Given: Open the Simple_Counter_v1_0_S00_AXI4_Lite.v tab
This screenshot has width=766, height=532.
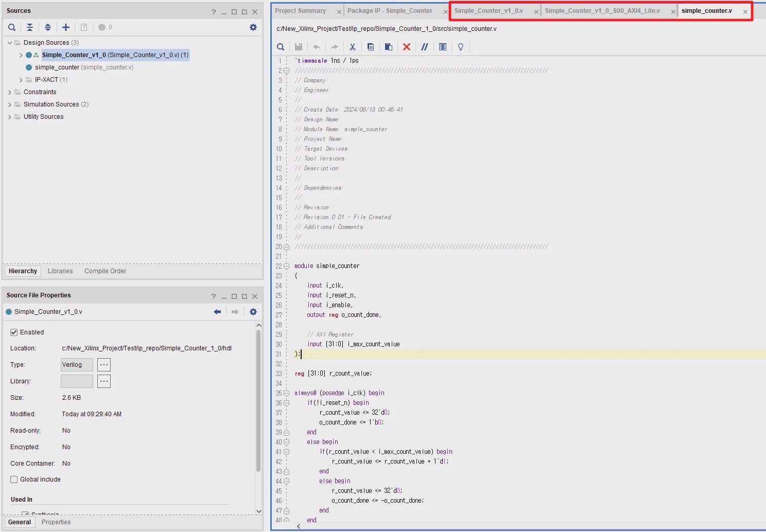Looking at the screenshot, I should tap(602, 11).
